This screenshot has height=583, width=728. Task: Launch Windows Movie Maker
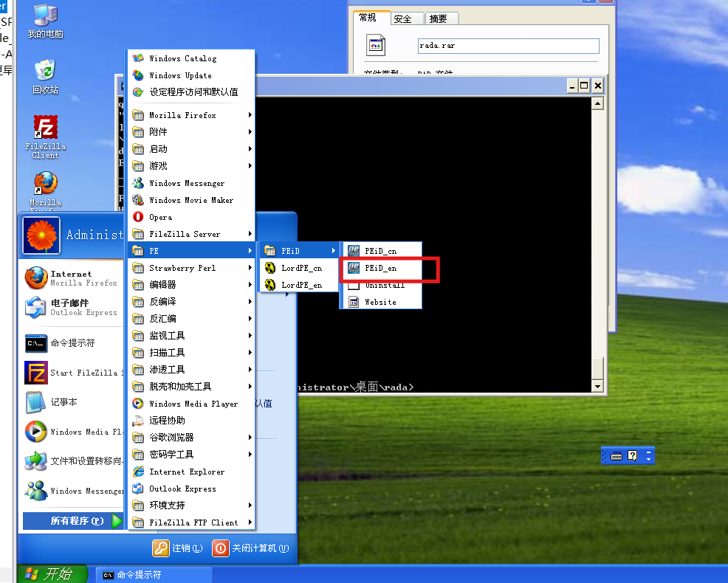pyautogui.click(x=191, y=200)
